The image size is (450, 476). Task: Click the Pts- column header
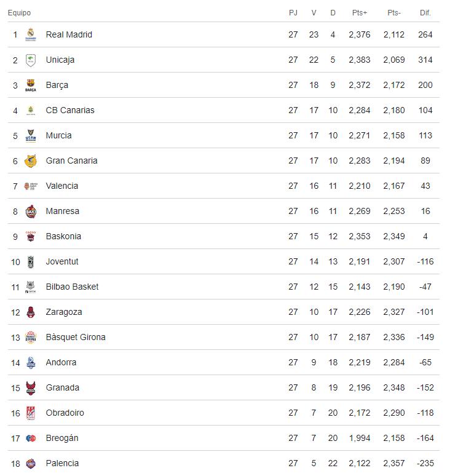pyautogui.click(x=394, y=13)
